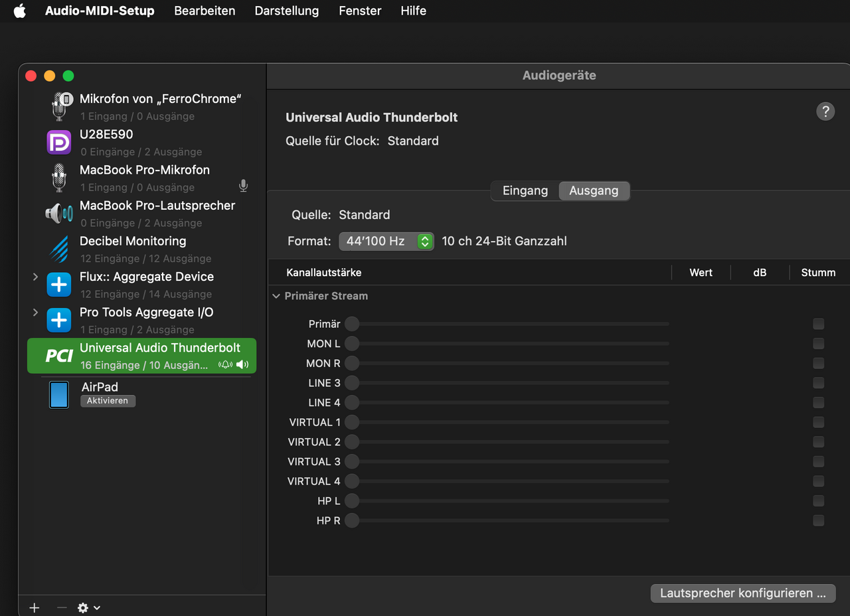Image resolution: width=850 pixels, height=616 pixels.
Task: Click the Flux:: Aggregate Device plus icon
Action: click(59, 285)
